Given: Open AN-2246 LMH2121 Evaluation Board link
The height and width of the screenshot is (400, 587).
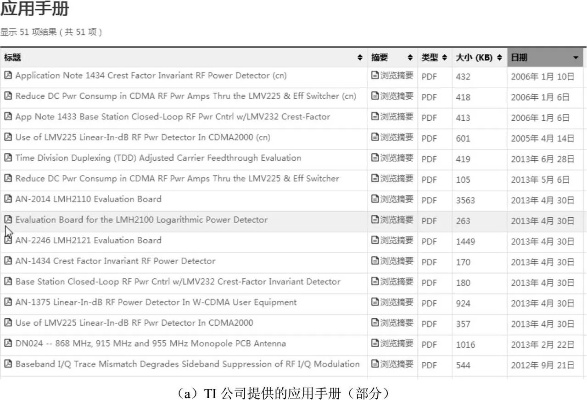Looking at the screenshot, I should 88,240.
